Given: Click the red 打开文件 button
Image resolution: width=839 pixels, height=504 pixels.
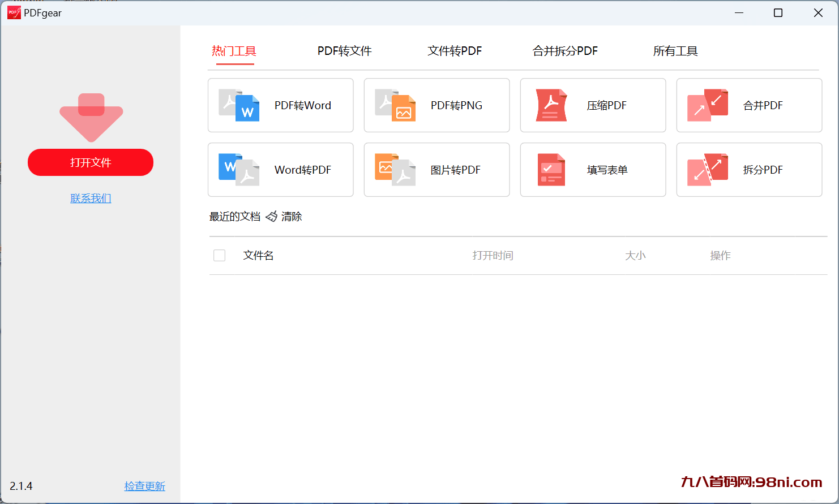Looking at the screenshot, I should coord(91,162).
